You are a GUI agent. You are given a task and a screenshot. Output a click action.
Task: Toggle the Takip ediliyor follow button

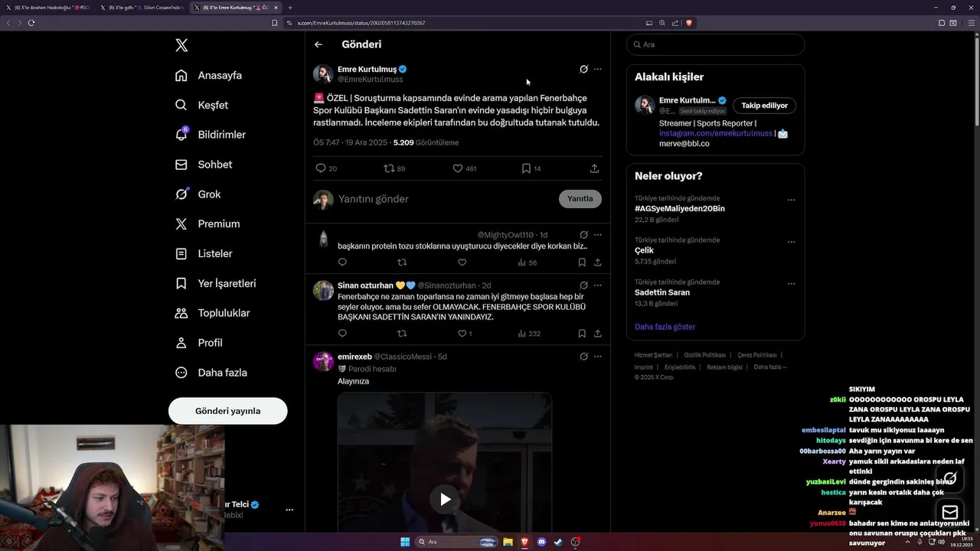tap(764, 106)
